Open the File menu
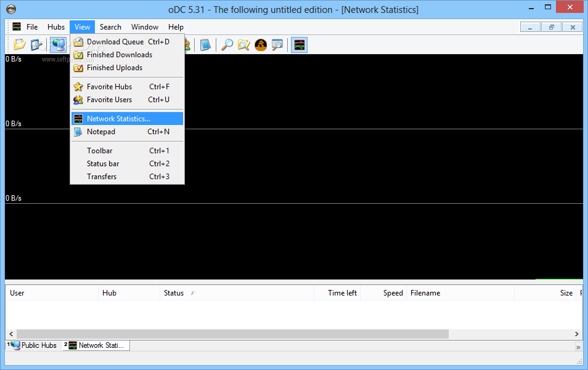Screen dimensions: 588x370 tap(32, 27)
